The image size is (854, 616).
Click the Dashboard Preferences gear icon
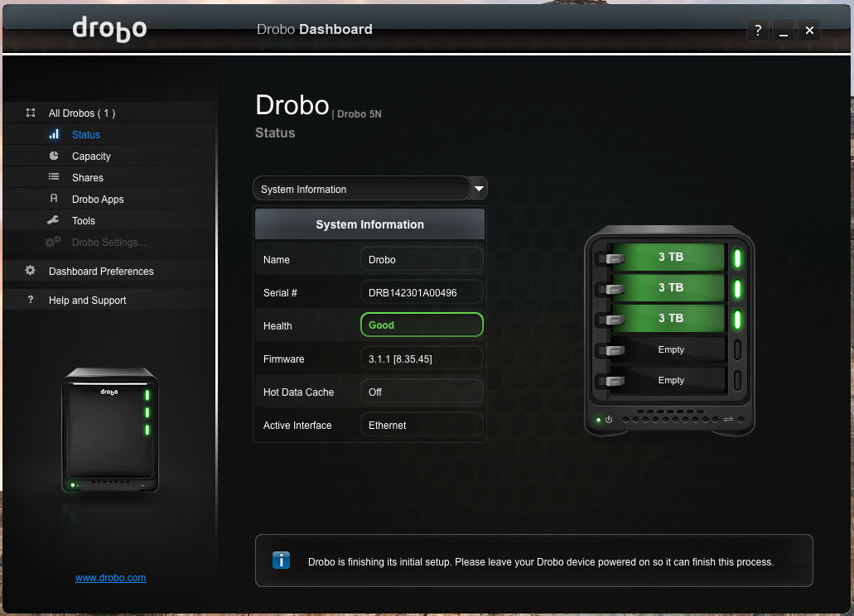31,271
